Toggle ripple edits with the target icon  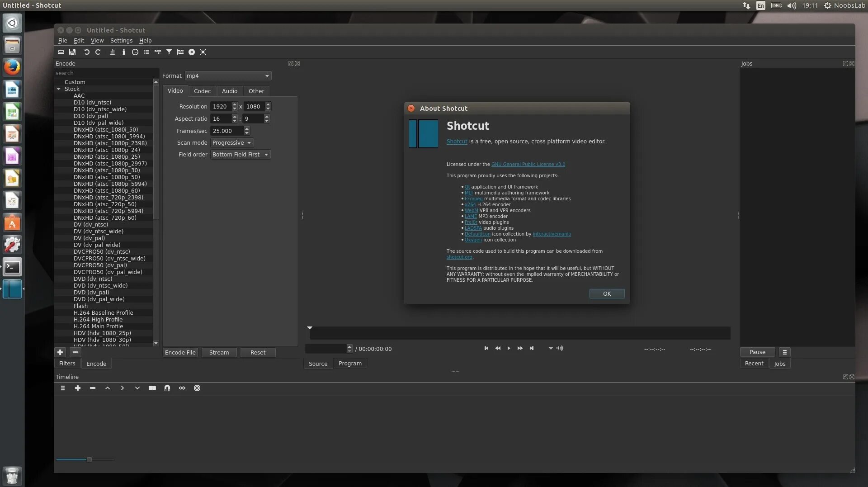[197, 388]
